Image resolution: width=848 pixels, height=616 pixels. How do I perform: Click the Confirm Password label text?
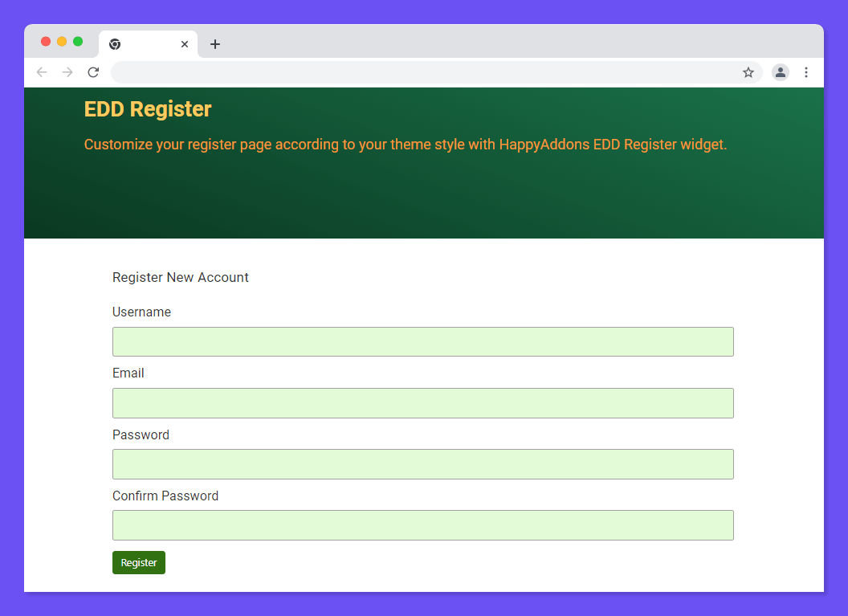click(x=165, y=496)
